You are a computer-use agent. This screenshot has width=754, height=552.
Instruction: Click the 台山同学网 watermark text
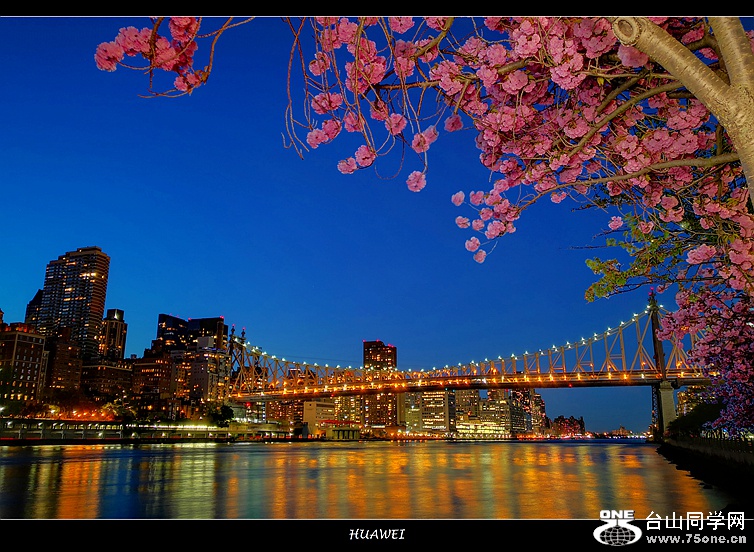pyautogui.click(x=695, y=521)
